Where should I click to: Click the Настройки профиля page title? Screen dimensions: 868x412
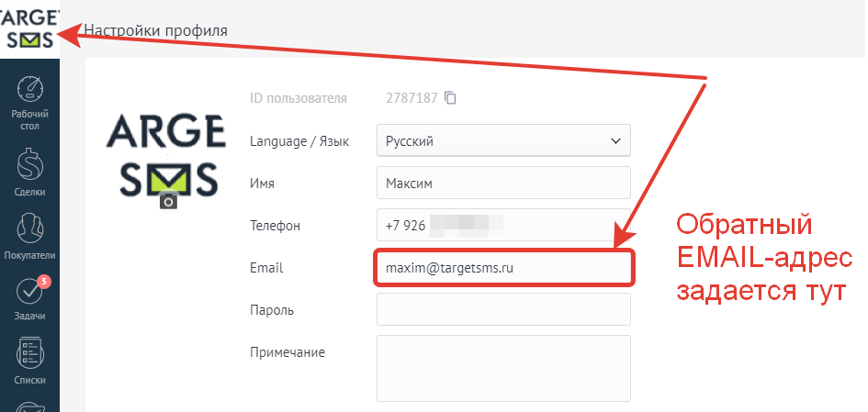[155, 30]
